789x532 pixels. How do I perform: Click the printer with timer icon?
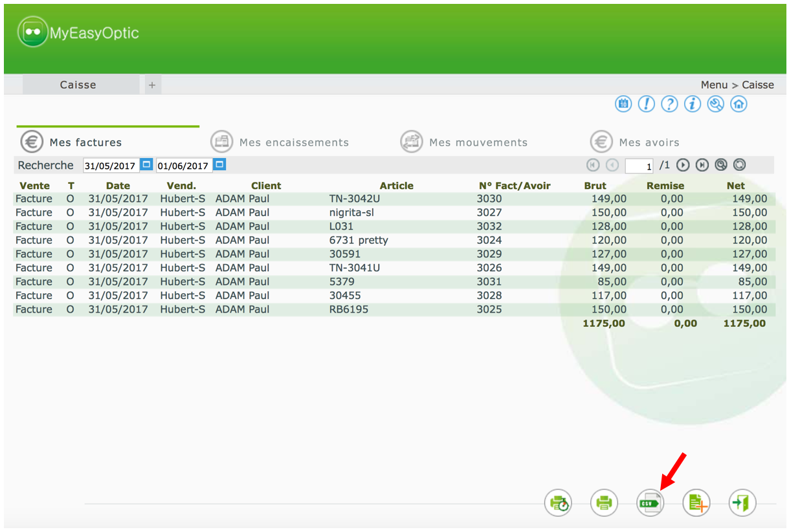[559, 502]
